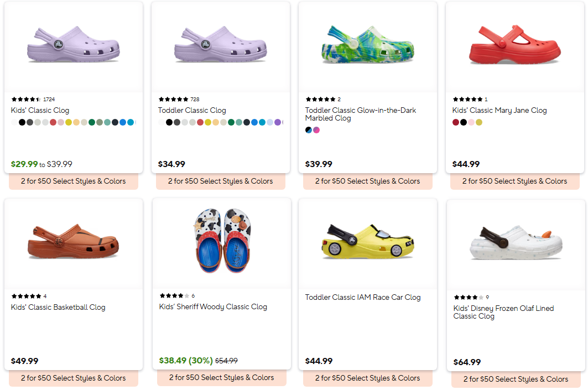The height and width of the screenshot is (390, 588).
Task: Pick the navy swatch on Glow-in-the-Dark Marbled Clog
Action: pos(308,129)
